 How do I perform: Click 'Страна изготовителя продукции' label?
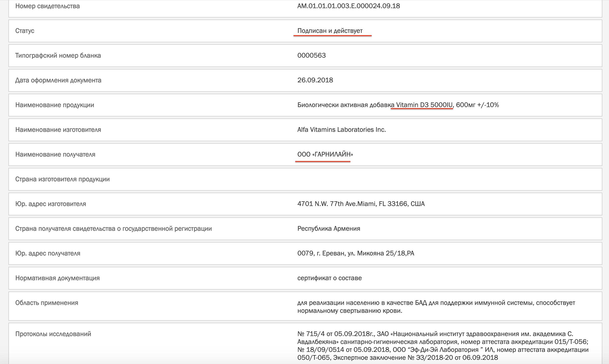[62, 179]
